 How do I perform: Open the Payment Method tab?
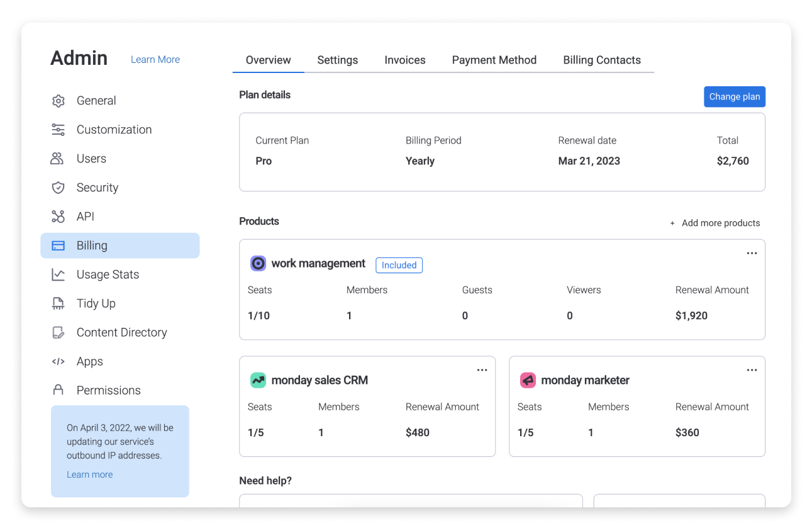point(494,60)
